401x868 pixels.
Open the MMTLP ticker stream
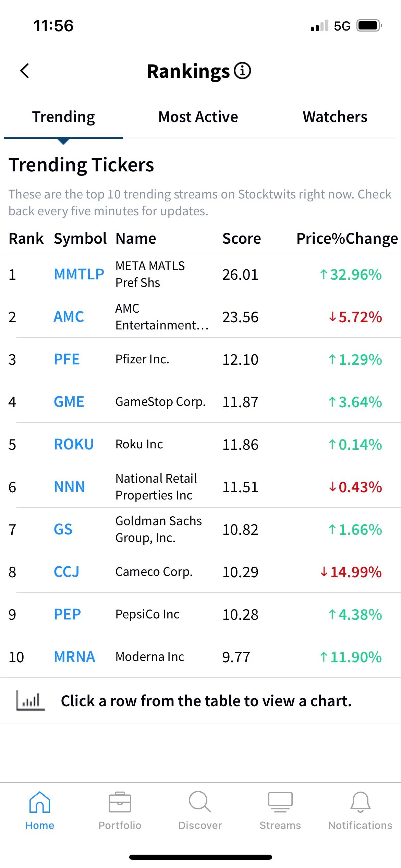click(79, 274)
